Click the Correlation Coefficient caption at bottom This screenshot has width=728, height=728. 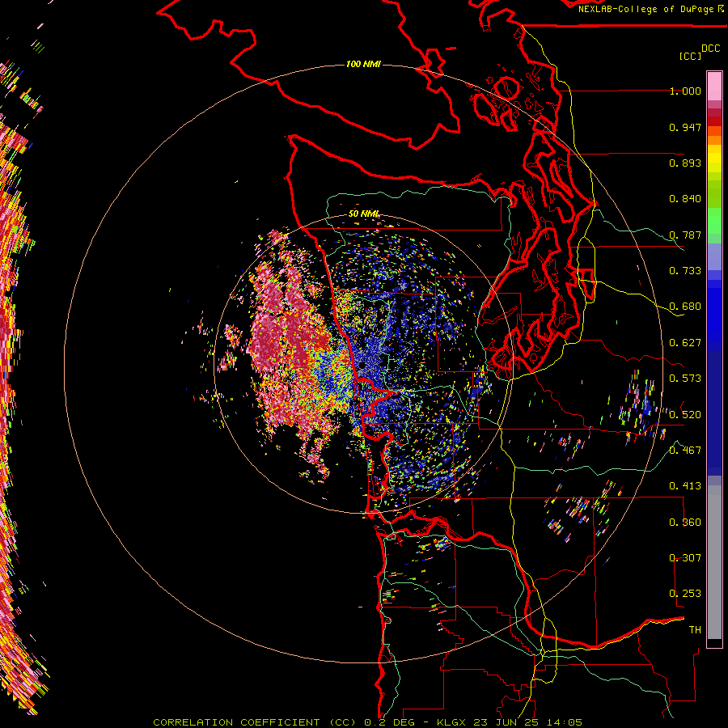pos(367,722)
